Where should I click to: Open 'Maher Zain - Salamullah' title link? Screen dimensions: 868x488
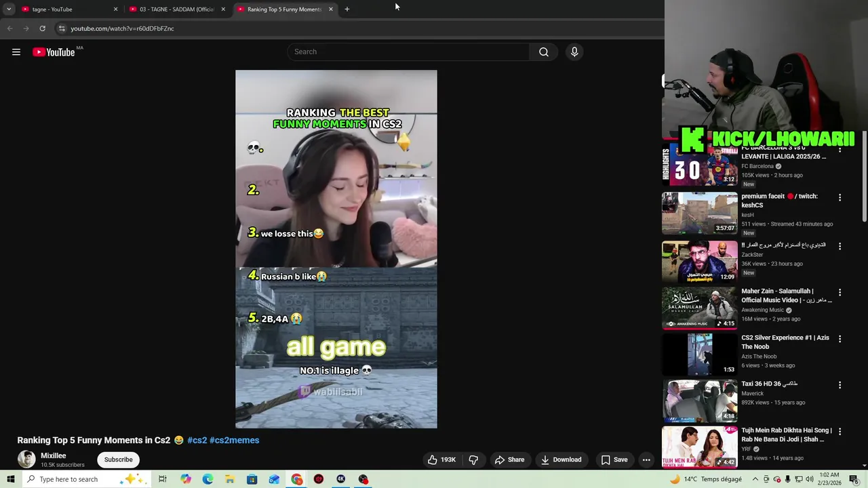coord(786,296)
